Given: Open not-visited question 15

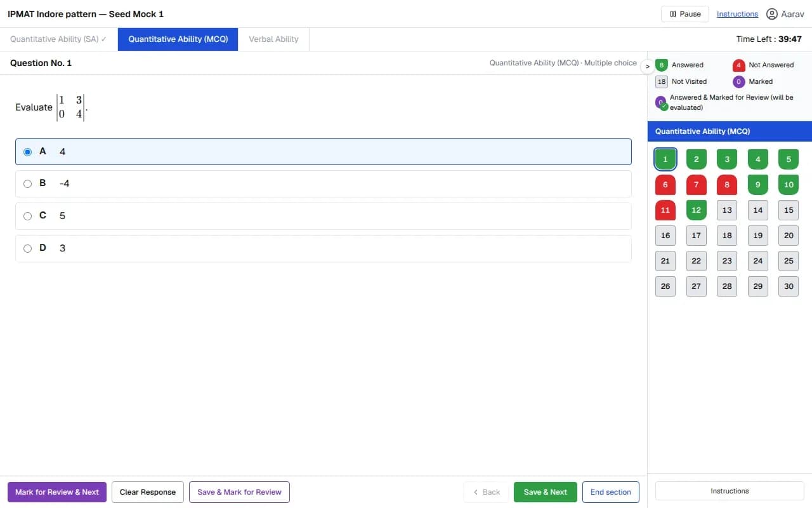Looking at the screenshot, I should 789,210.
